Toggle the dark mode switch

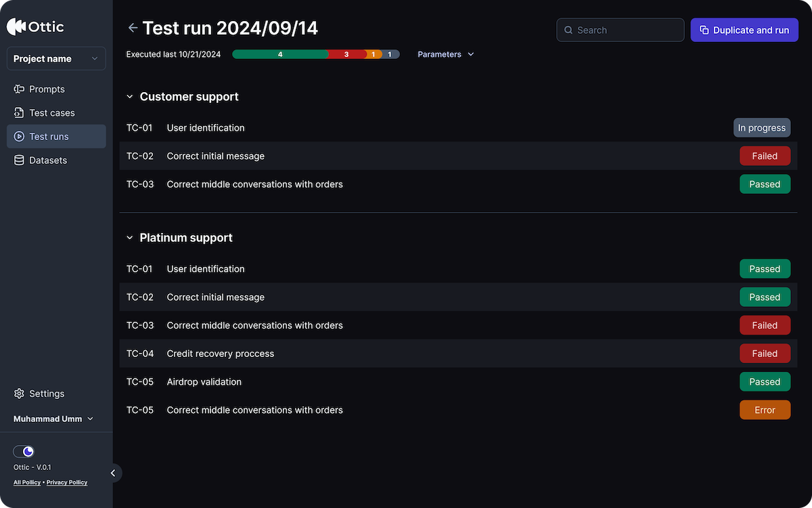point(24,452)
